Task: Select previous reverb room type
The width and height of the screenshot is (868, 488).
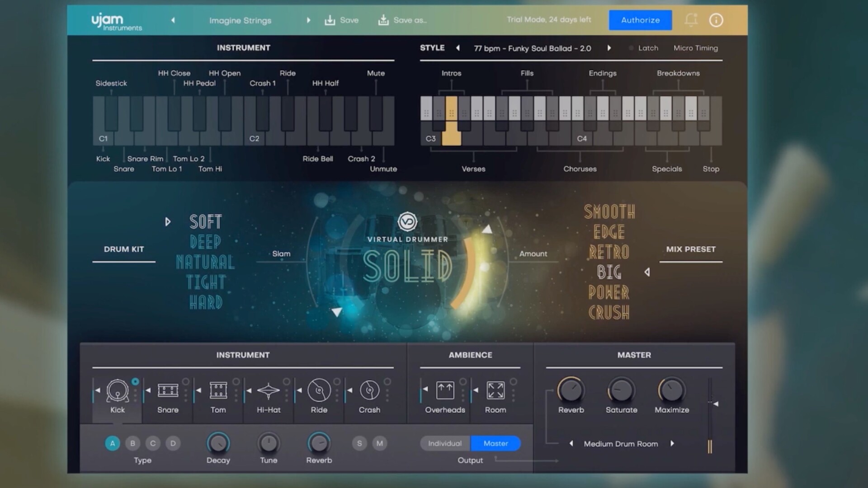Action: pos(571,444)
